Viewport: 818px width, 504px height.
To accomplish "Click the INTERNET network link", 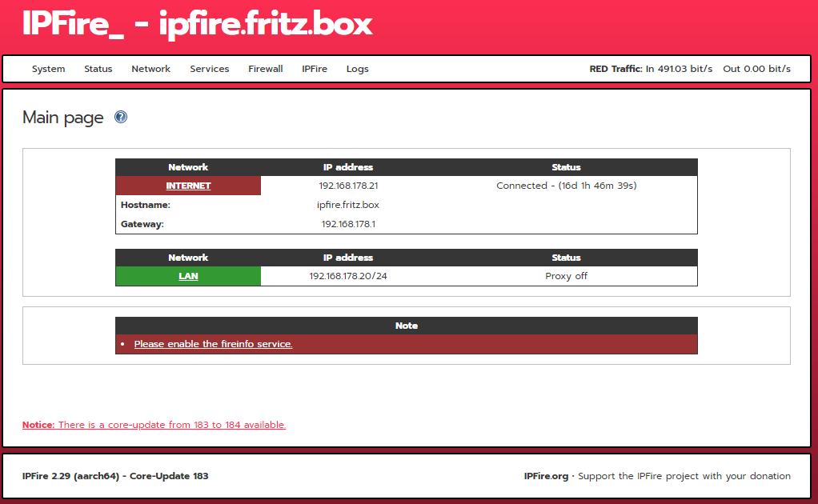I will click(188, 186).
